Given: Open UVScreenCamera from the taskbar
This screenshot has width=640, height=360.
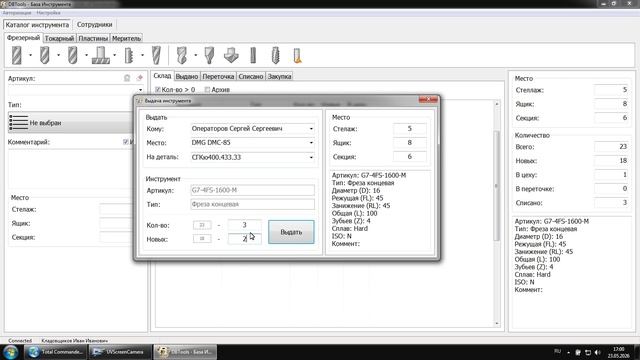Looking at the screenshot, I should (120, 352).
